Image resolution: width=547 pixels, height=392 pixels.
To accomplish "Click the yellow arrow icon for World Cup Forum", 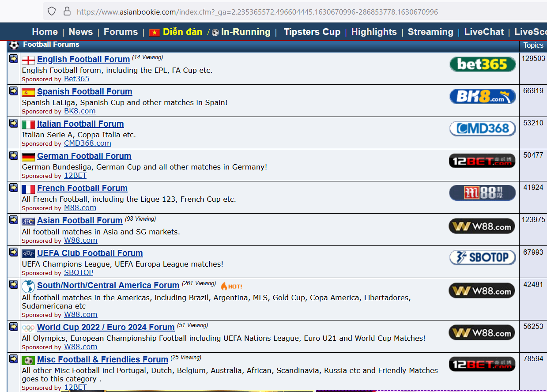I will point(14,327).
